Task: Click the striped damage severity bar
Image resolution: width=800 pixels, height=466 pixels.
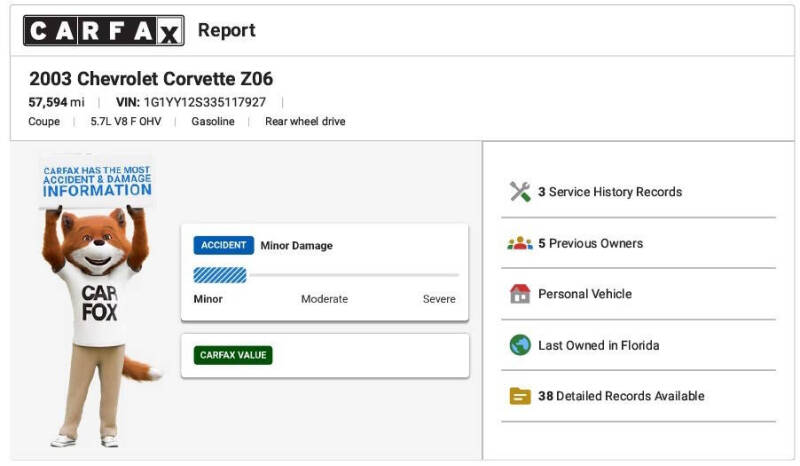Action: [x=220, y=275]
